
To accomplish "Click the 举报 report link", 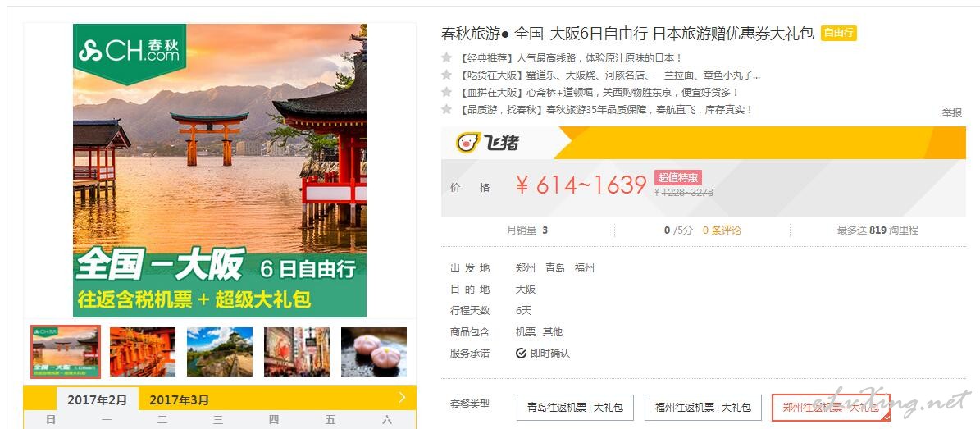I will 952,113.
